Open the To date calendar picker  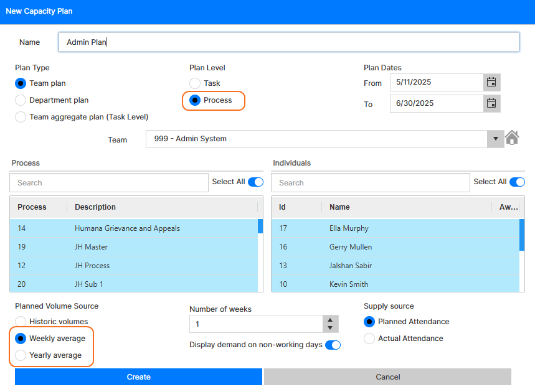tap(491, 103)
